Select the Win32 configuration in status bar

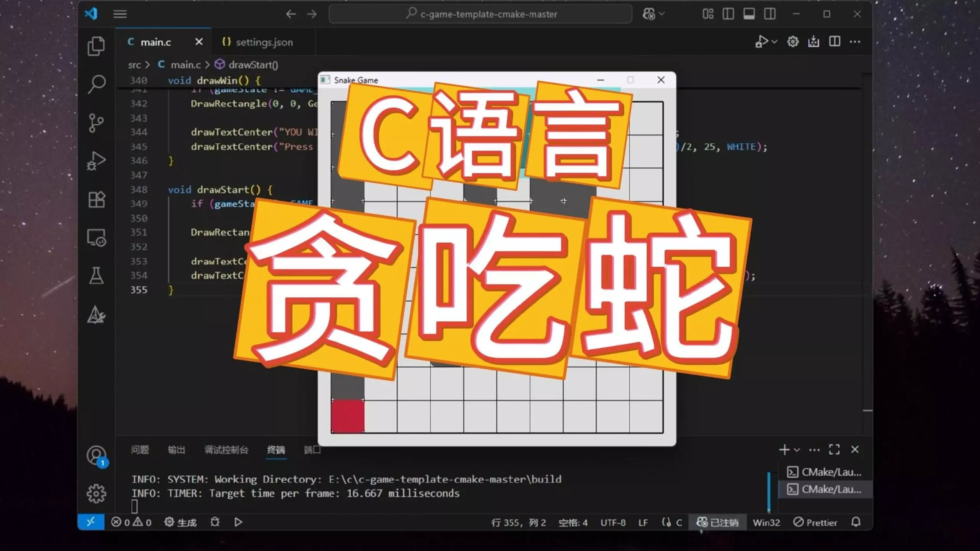tap(766, 523)
